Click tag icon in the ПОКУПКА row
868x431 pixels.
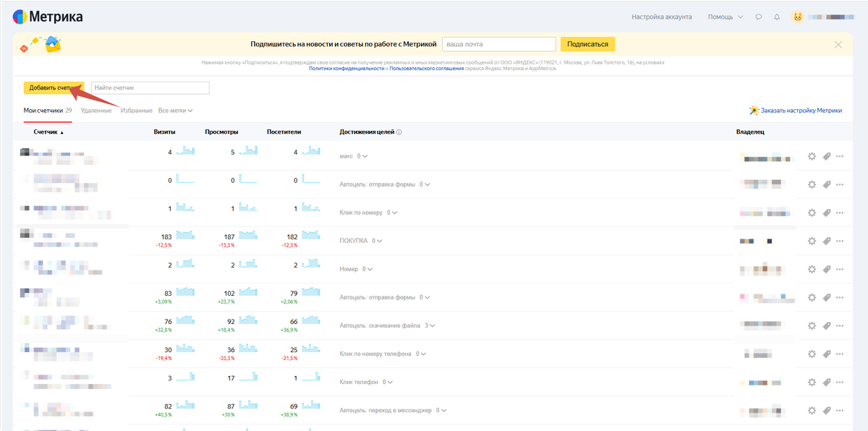(826, 241)
